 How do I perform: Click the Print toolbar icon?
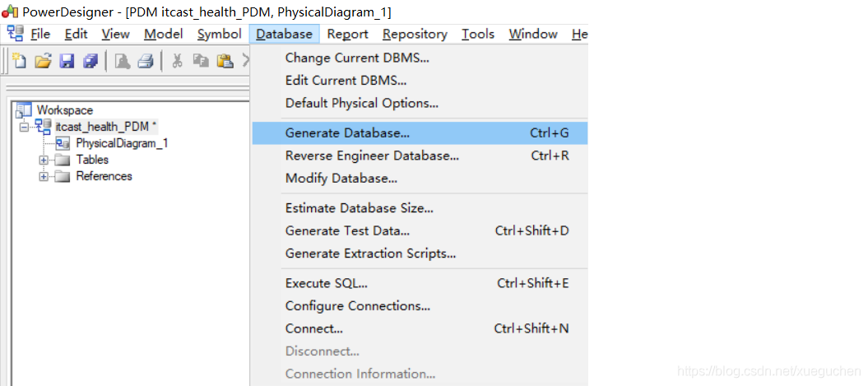tap(145, 60)
